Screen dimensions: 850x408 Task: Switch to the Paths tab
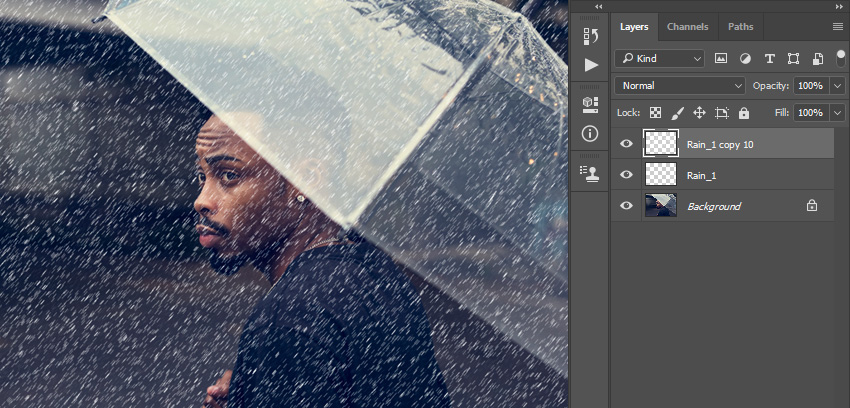point(740,27)
